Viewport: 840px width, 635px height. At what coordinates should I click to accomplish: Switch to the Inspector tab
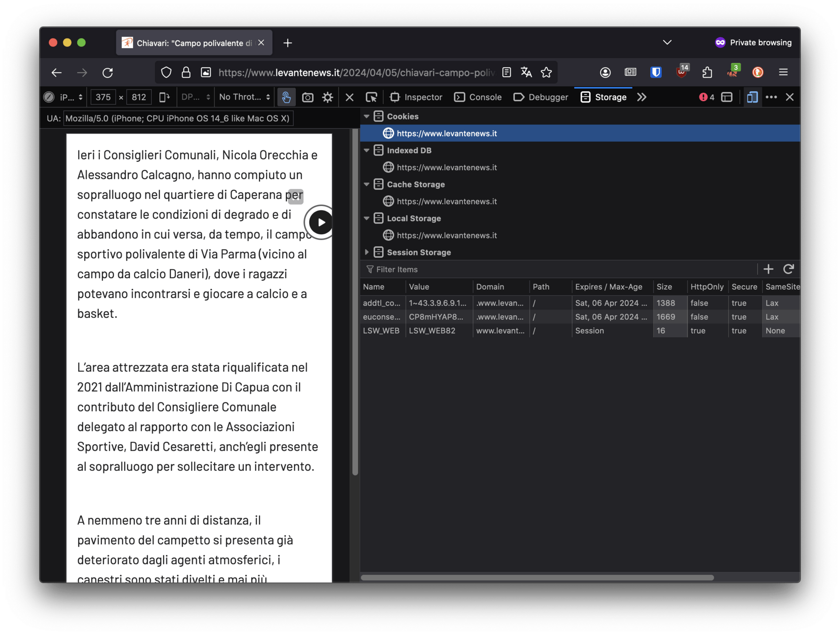tap(416, 97)
